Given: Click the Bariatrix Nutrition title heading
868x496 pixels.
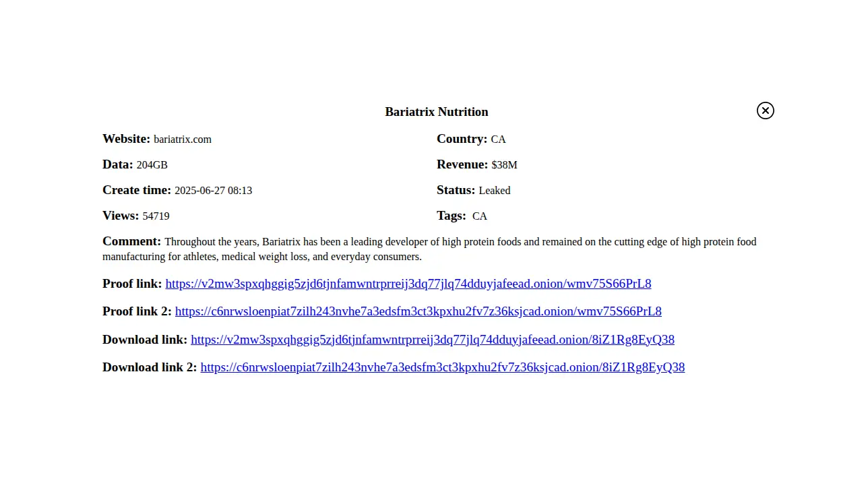Looking at the screenshot, I should click(436, 112).
